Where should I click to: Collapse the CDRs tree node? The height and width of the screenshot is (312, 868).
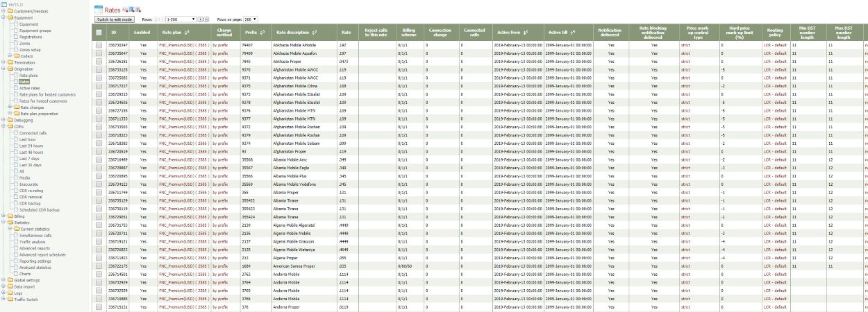click(3, 127)
